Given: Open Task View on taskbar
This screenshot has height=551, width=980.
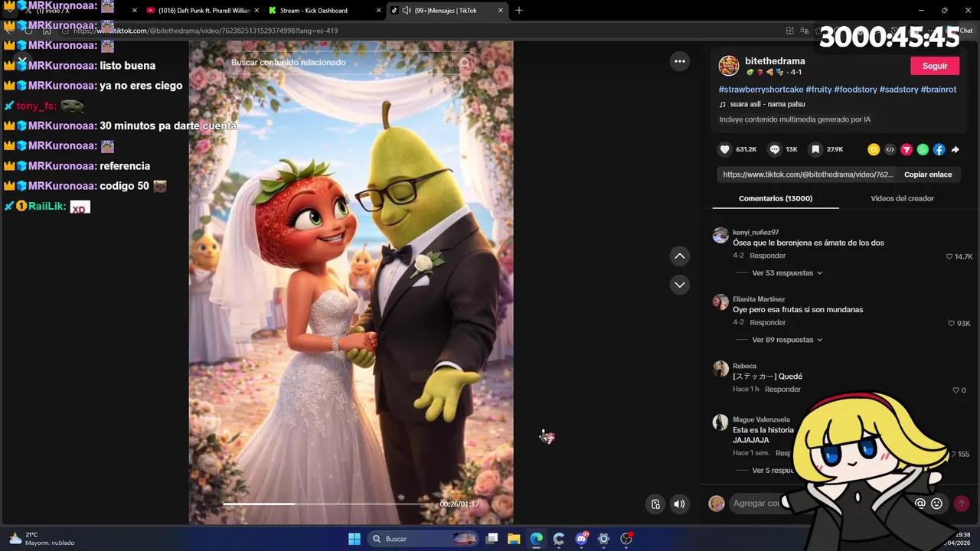Looking at the screenshot, I should (x=492, y=539).
